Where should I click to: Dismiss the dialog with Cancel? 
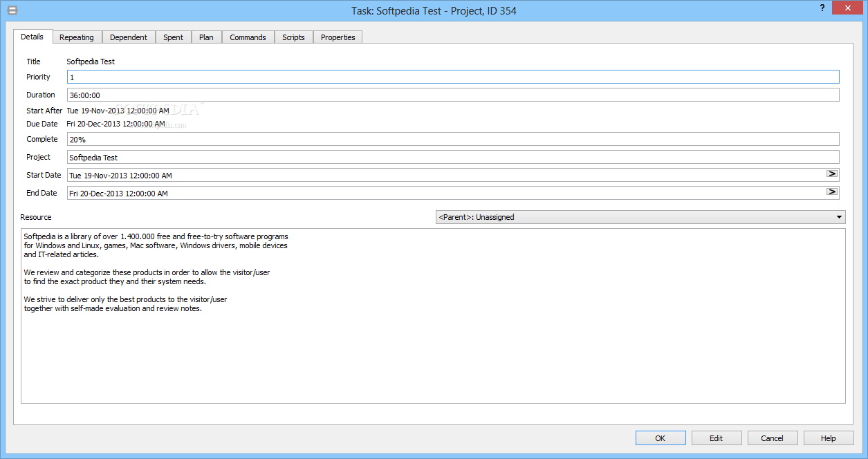[773, 438]
